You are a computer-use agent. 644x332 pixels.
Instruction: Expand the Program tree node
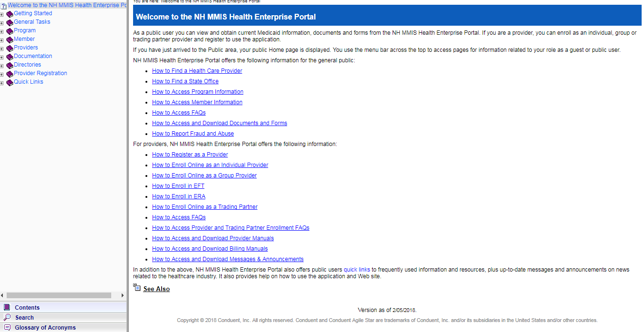[x=2, y=32]
